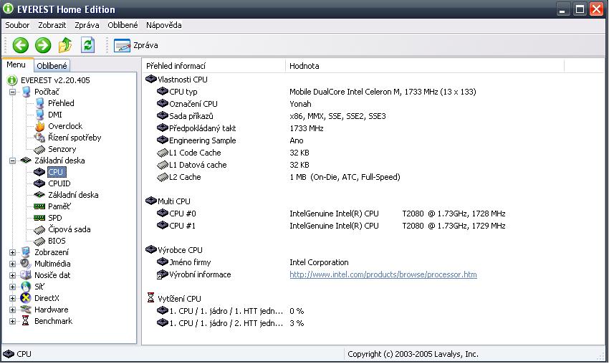Select the DMI item icon
Screen dimensions: 609x364
(x=39, y=115)
